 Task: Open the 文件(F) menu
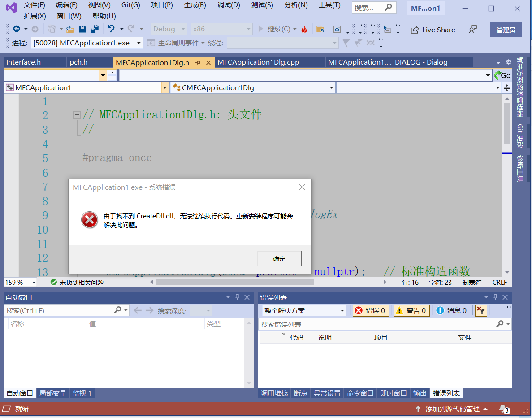[x=34, y=5]
